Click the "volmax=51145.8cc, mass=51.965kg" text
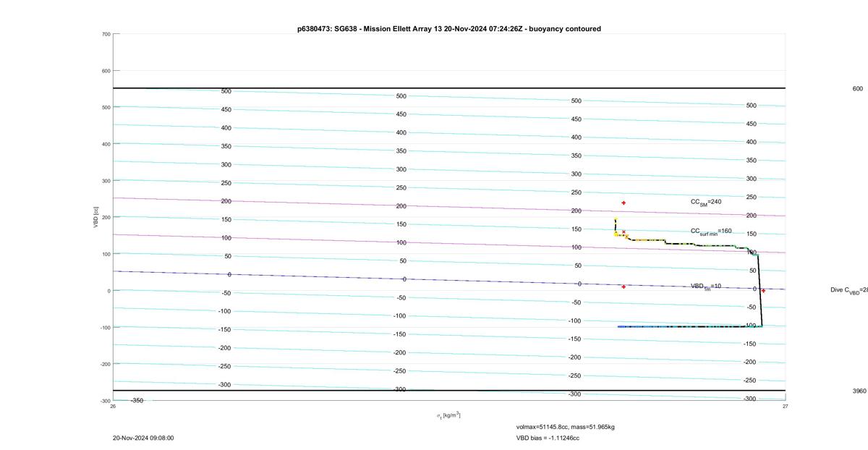Image resolution: width=868 pixels, height=450 pixels. click(566, 427)
